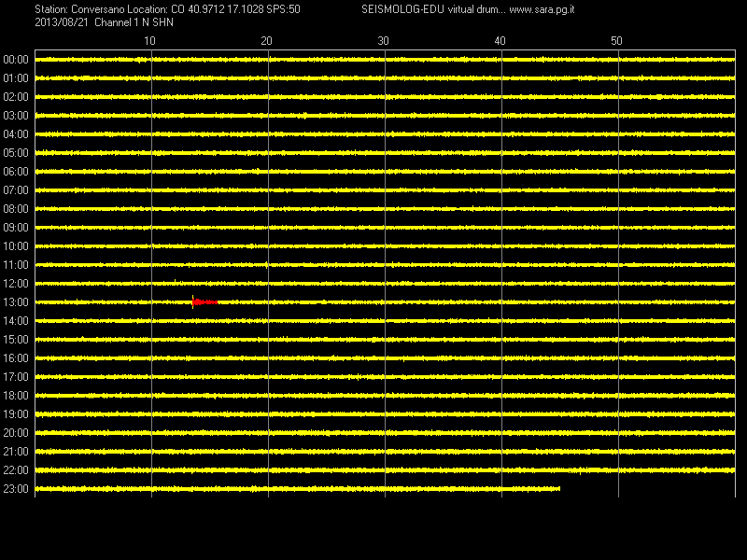Image resolution: width=747 pixels, height=560 pixels.
Task: Click the 11:00 hour label
Action: click(x=16, y=265)
